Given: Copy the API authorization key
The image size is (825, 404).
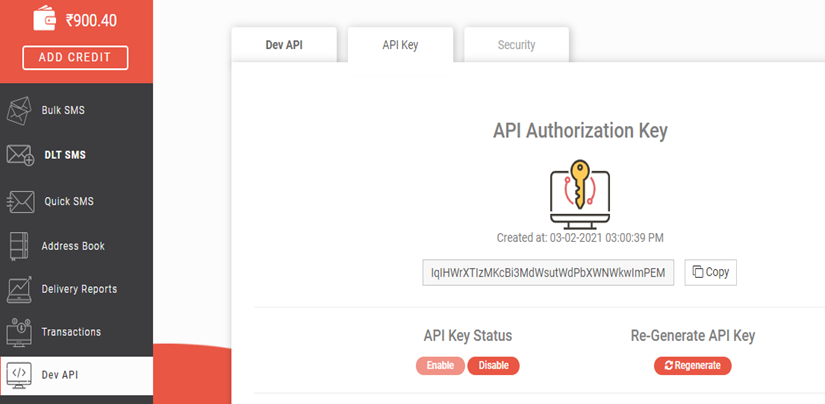Looking at the screenshot, I should pyautogui.click(x=711, y=272).
